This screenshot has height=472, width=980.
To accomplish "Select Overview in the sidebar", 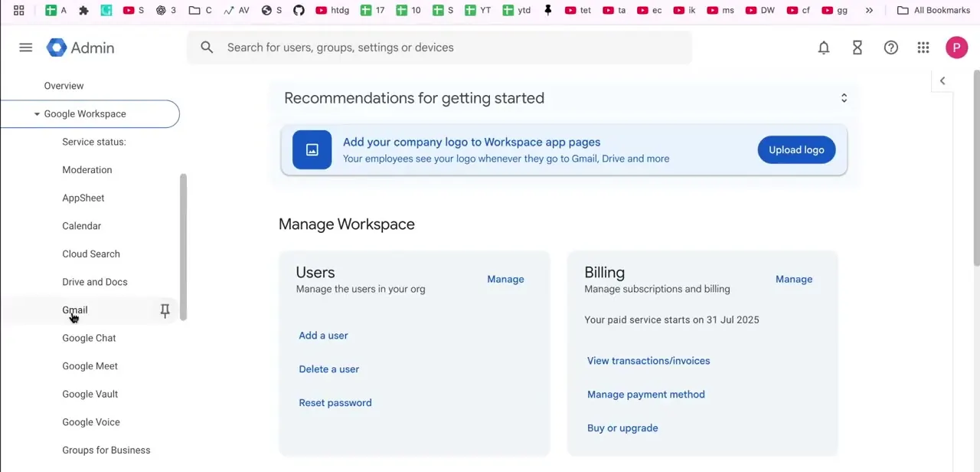I will [x=64, y=86].
